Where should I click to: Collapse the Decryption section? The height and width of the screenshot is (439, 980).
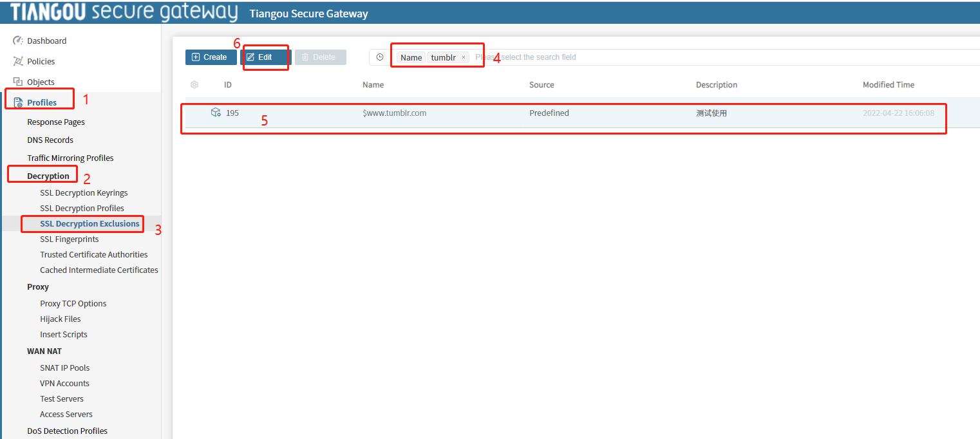point(48,176)
